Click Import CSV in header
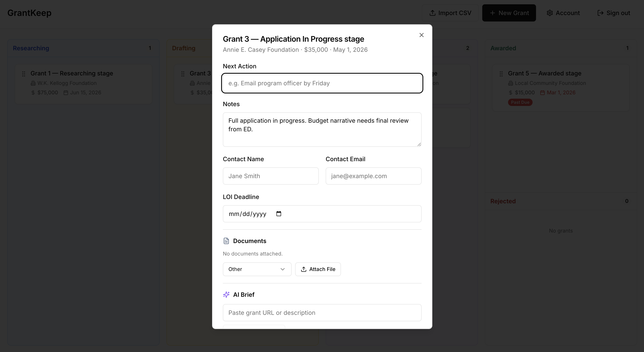The width and height of the screenshot is (644, 352). tap(450, 13)
